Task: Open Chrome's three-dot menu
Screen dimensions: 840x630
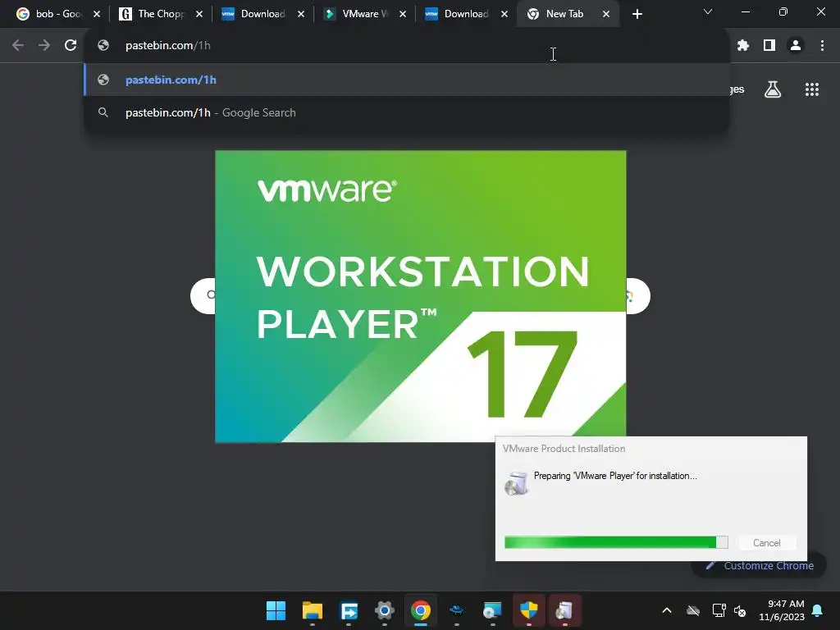Action: [x=822, y=46]
